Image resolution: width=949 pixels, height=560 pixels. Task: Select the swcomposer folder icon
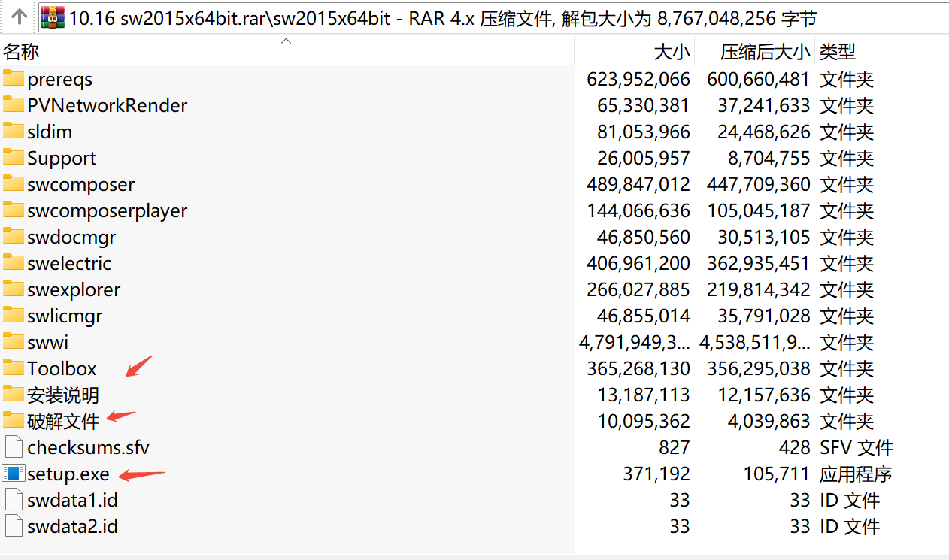click(x=14, y=184)
